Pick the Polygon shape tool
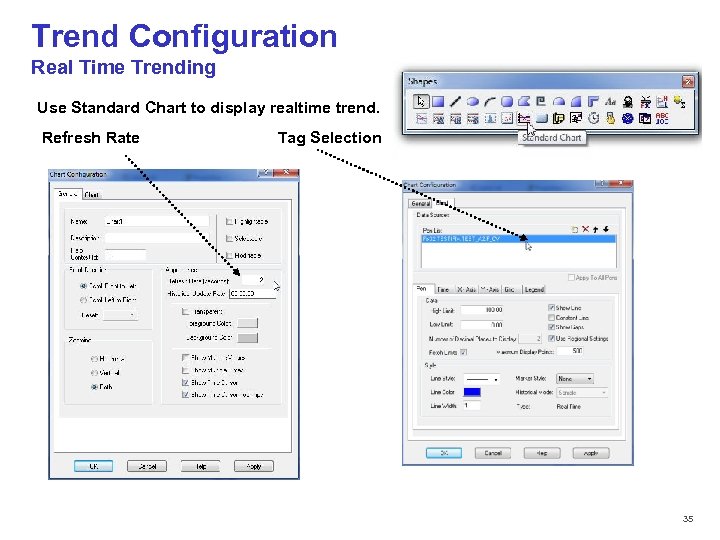720x540 pixels. [x=524, y=101]
